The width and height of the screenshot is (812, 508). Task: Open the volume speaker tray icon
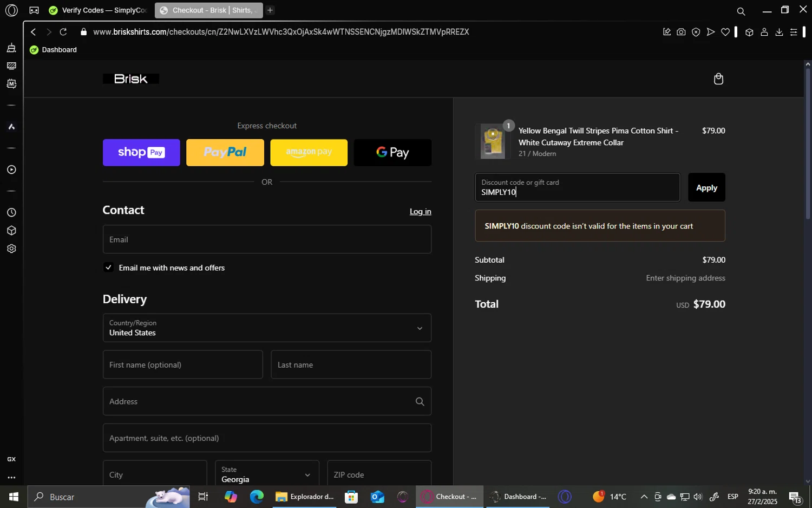point(698,497)
